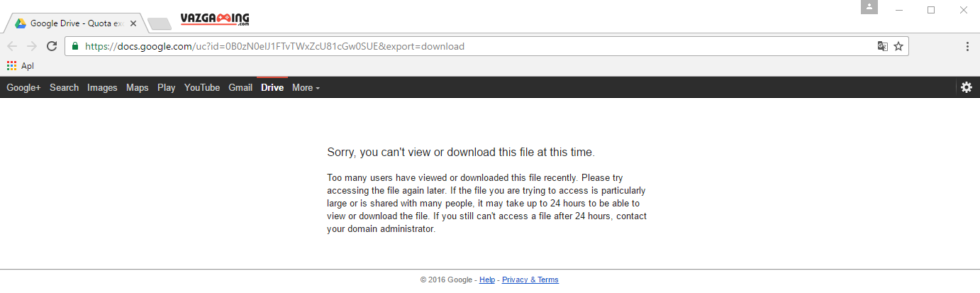View site security via green padlock
This screenshot has height=293, width=980.
tap(74, 46)
